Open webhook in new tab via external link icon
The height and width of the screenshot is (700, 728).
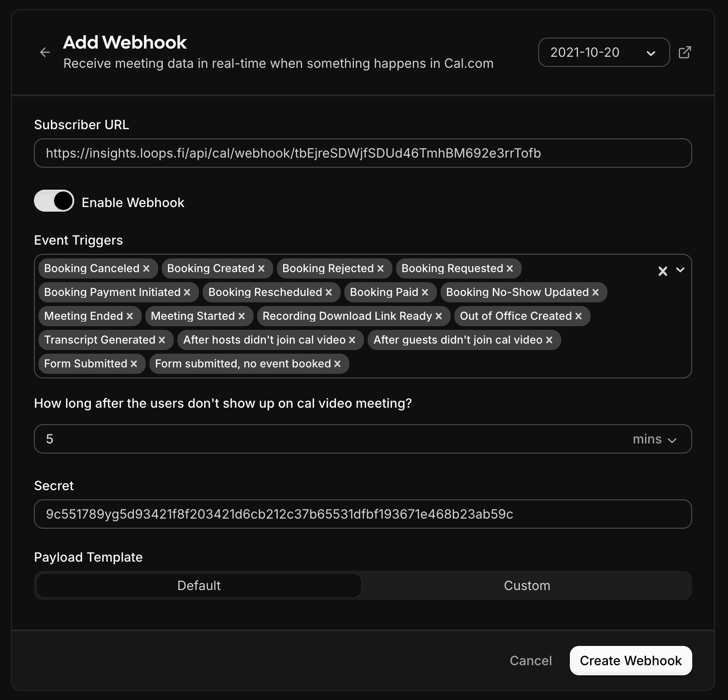685,52
